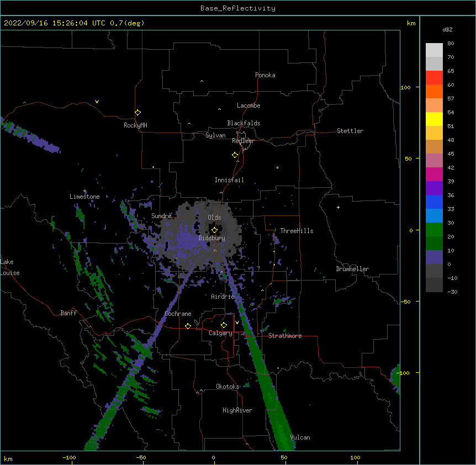Click the yellow radar site marker near Olds
The image size is (476, 465).
[214, 230]
